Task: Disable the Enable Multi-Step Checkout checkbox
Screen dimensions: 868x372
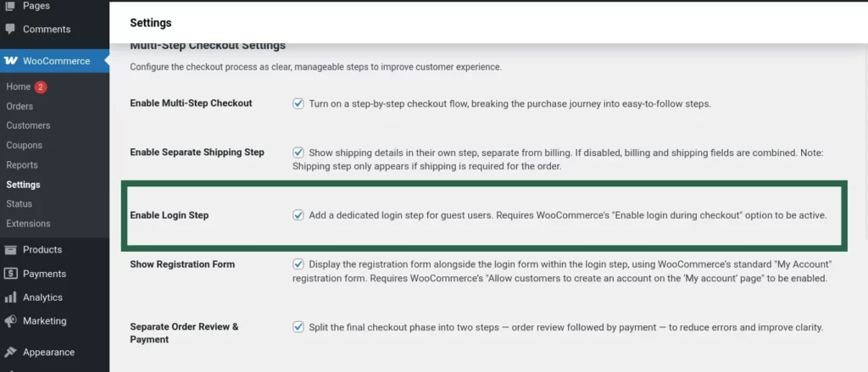Action: pyautogui.click(x=298, y=103)
